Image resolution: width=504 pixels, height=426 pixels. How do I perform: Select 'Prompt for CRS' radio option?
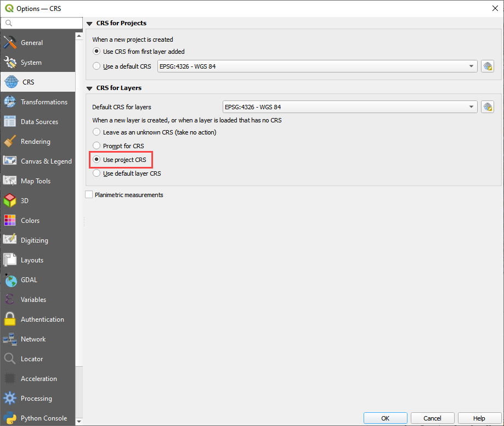pos(97,146)
